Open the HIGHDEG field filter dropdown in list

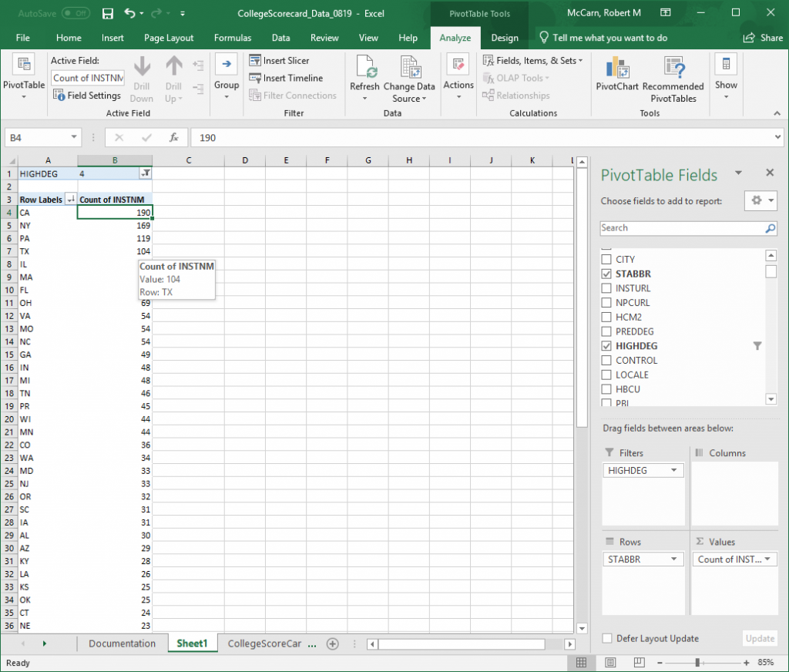point(757,346)
